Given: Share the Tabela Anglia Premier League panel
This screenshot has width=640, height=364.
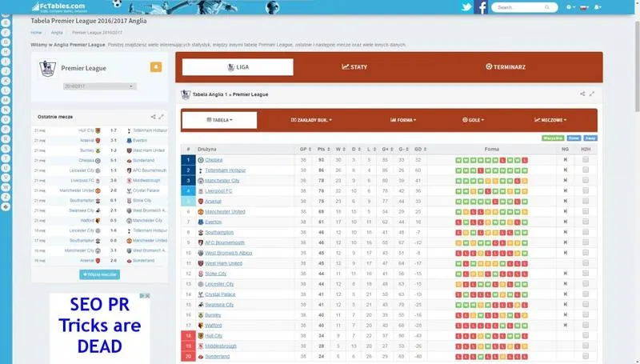Looking at the screenshot, I should pos(582,94).
